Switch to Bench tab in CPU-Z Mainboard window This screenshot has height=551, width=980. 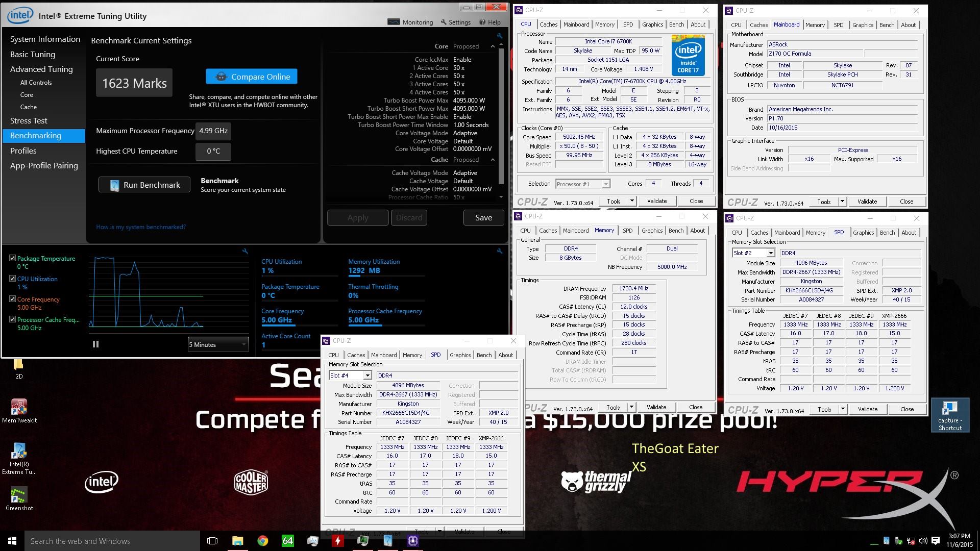(887, 25)
